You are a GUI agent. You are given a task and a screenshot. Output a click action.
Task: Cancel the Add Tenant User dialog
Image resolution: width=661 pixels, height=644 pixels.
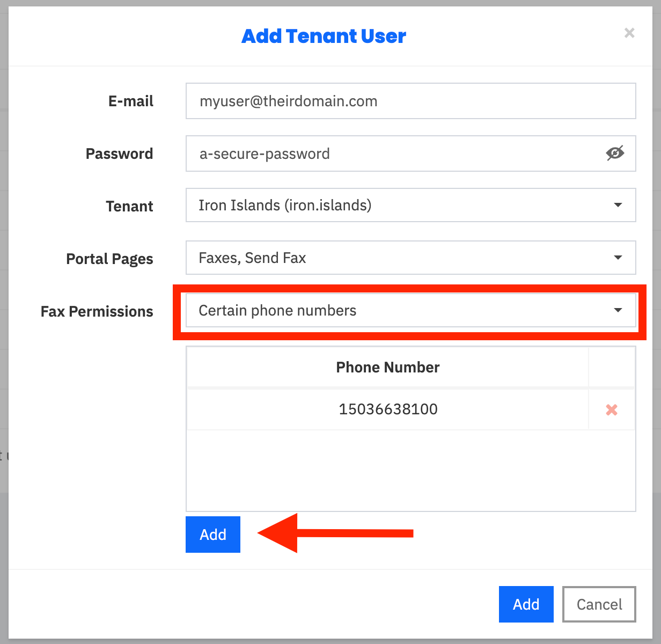599,604
